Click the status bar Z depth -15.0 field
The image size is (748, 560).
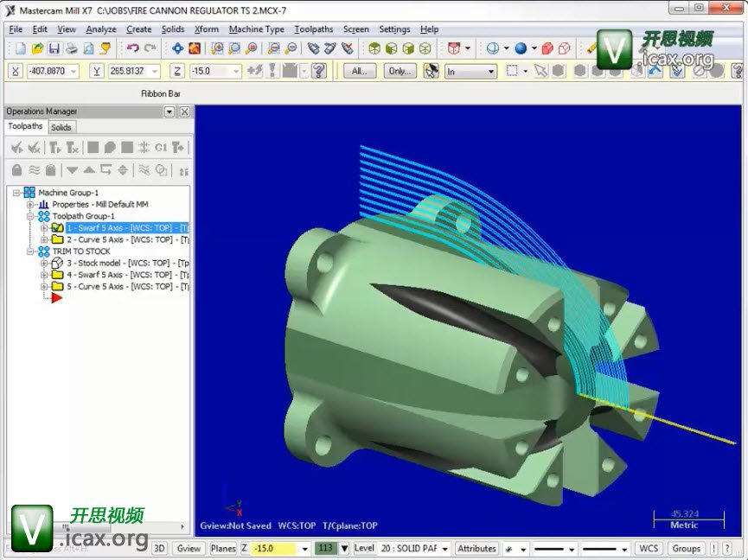275,549
